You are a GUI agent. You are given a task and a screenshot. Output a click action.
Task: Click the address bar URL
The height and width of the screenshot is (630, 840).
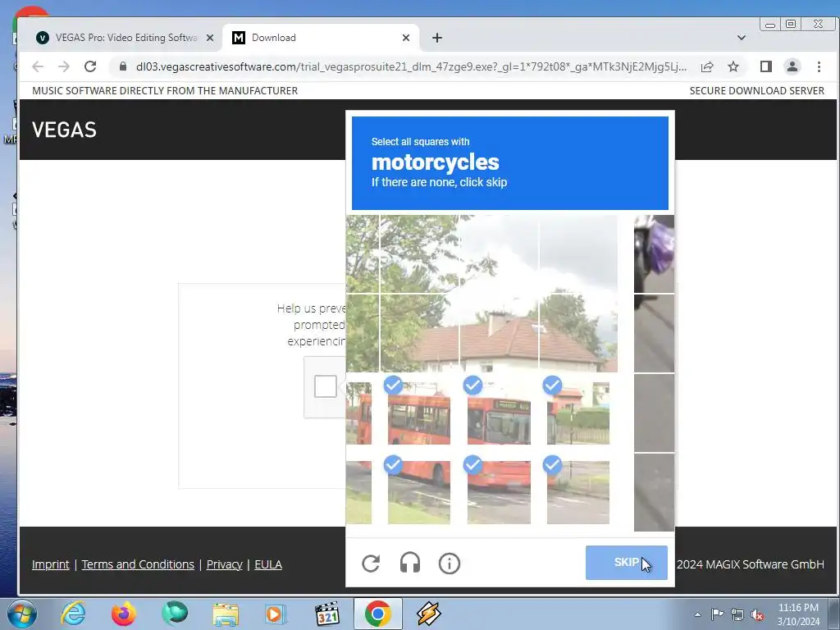coord(411,66)
